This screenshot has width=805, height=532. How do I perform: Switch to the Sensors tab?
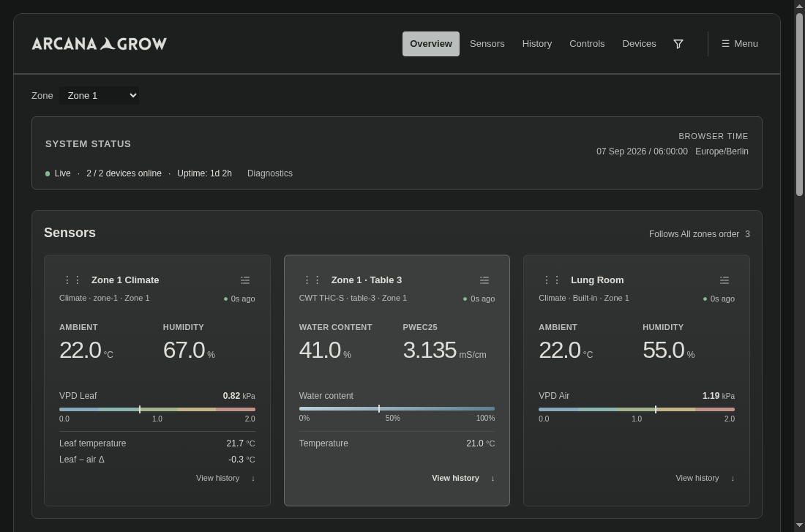tap(487, 44)
